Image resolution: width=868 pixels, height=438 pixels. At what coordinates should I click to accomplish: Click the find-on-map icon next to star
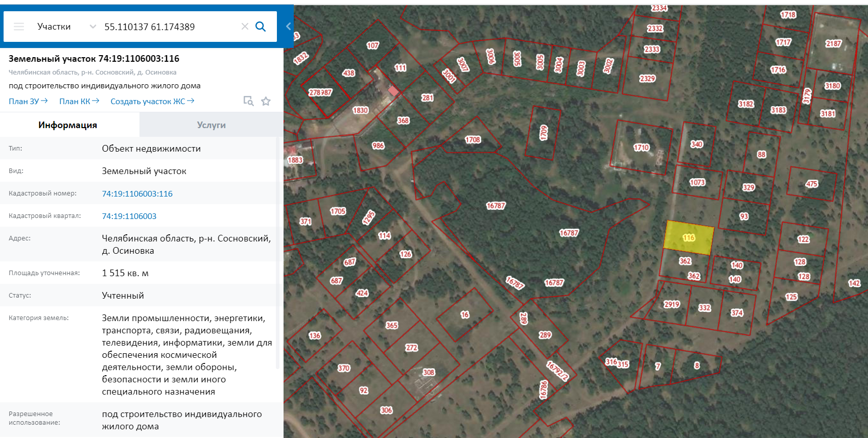click(x=248, y=101)
